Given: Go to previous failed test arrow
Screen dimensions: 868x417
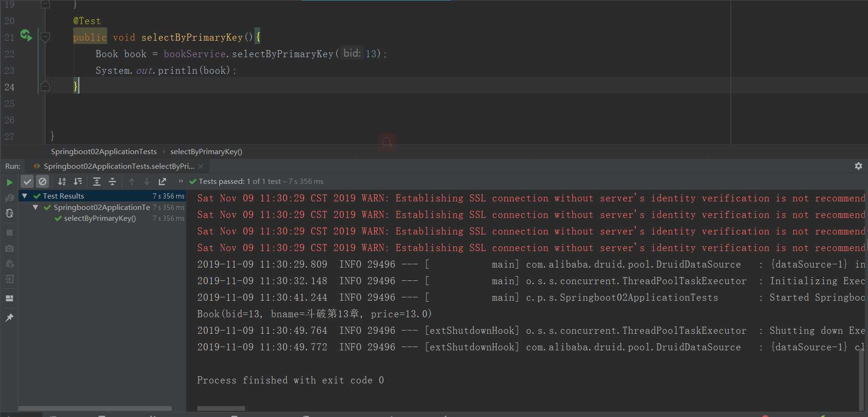Looking at the screenshot, I should pyautogui.click(x=132, y=182).
